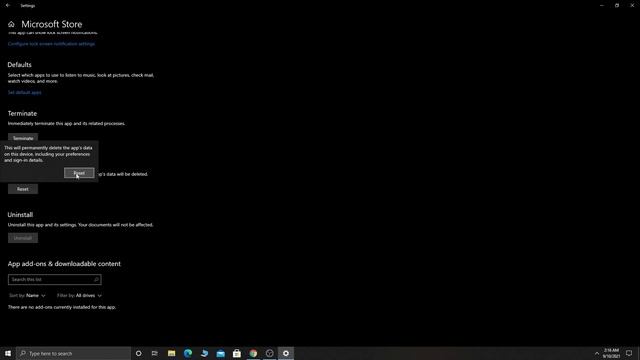Click the popup's permanently delete warning text
This screenshot has width=640, height=360.
48,154
